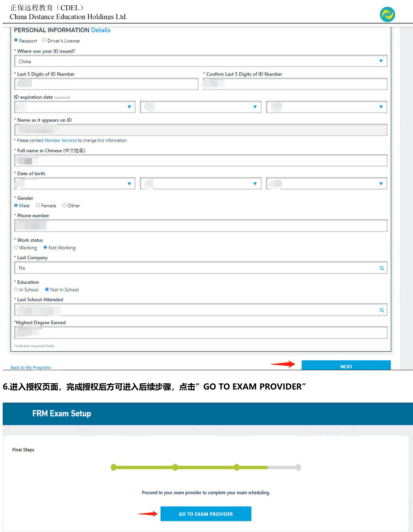Open the middle date of birth dropdown
Viewport: 413px width, 532px height.
pos(255,184)
